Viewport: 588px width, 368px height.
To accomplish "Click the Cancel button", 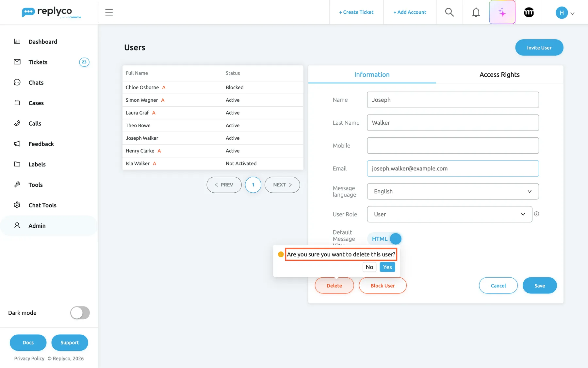I will pos(498,286).
